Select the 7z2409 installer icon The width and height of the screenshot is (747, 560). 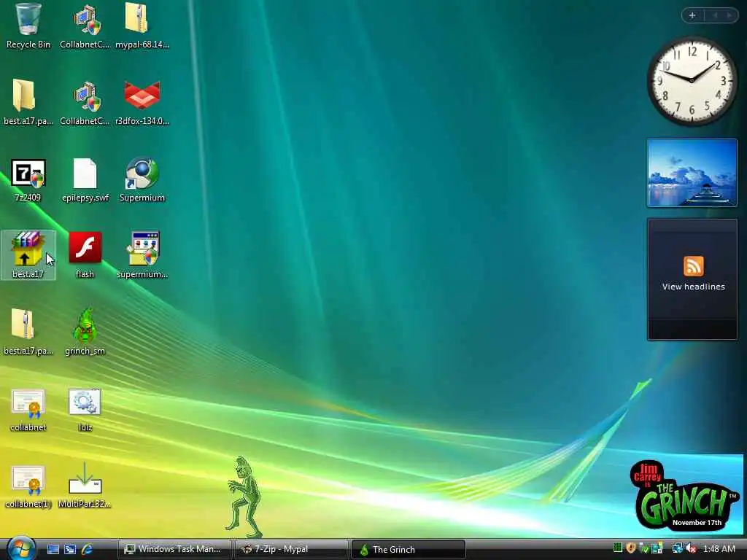[x=28, y=180]
